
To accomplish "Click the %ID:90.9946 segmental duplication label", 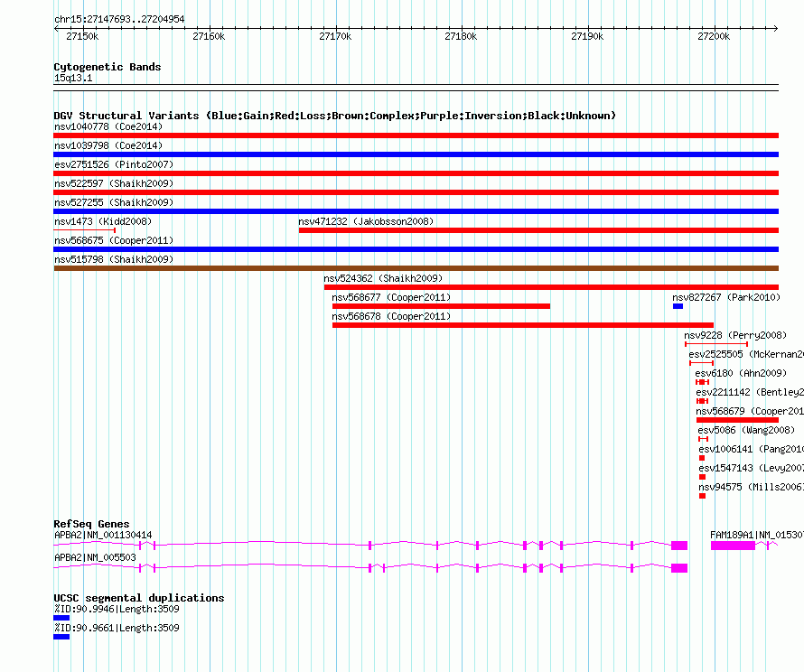I will [117, 609].
